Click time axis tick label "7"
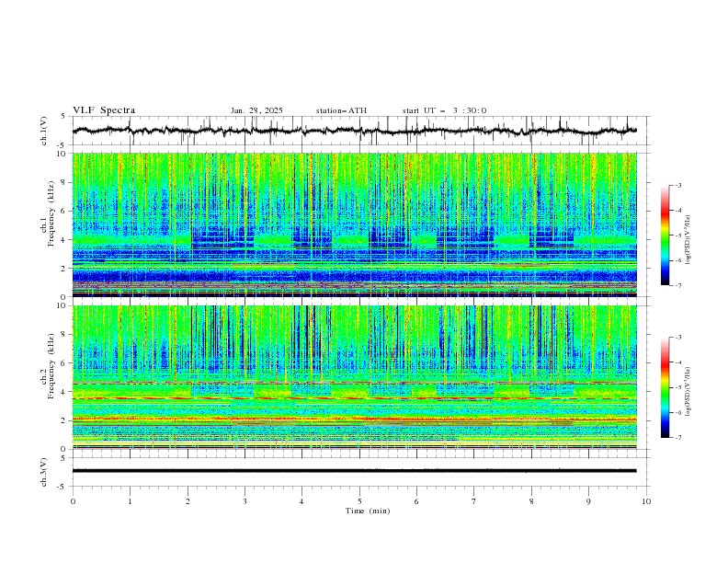The width and height of the screenshot is (728, 563). [x=474, y=501]
